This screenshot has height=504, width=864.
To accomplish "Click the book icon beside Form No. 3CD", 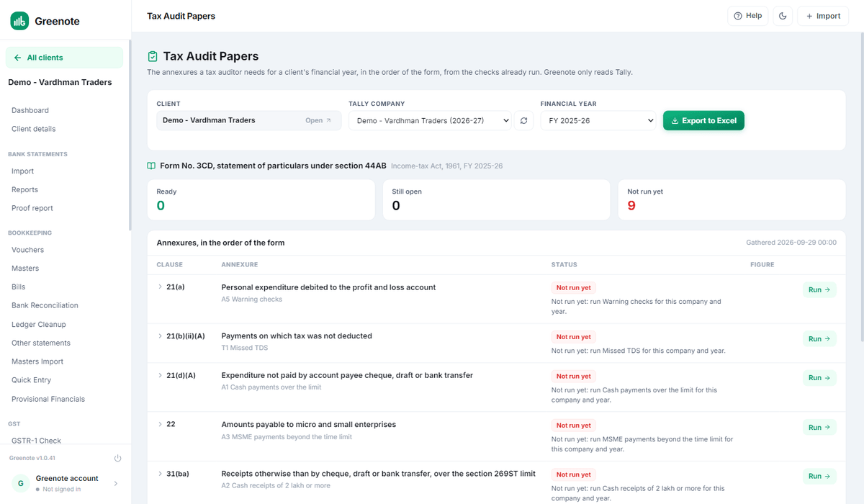I will tap(151, 166).
